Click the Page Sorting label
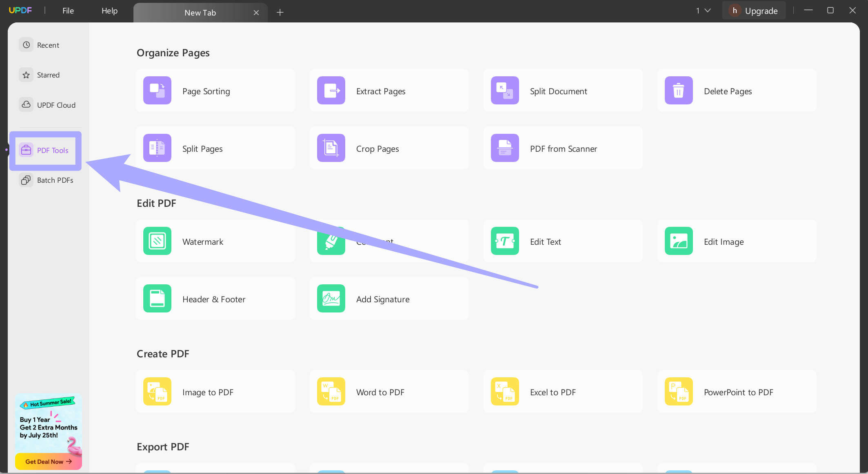This screenshot has height=474, width=868. (206, 91)
